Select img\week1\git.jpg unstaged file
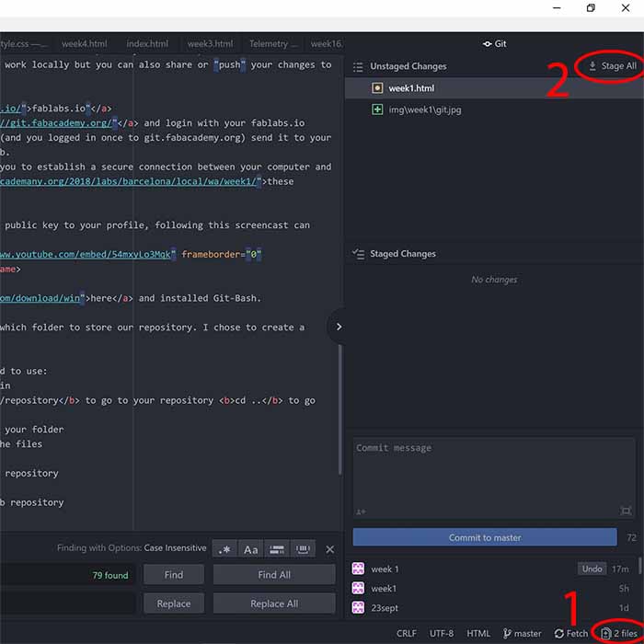Screen dimensions: 644x644 click(x=494, y=109)
